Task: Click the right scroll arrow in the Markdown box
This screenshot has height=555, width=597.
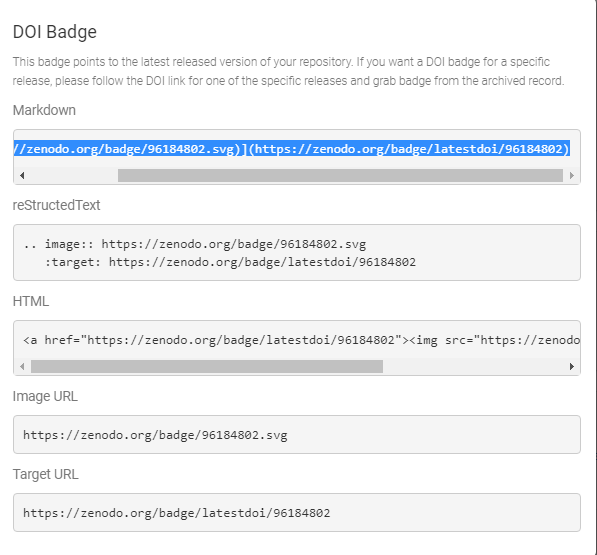Action: (571, 175)
